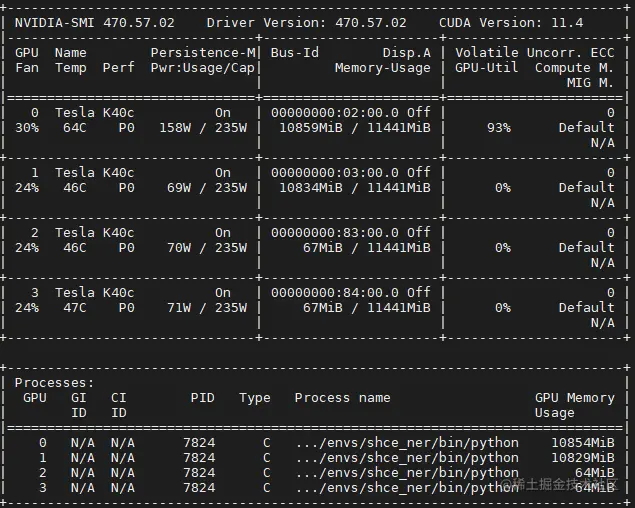Select the PID column header
The width and height of the screenshot is (635, 508).
[202, 398]
